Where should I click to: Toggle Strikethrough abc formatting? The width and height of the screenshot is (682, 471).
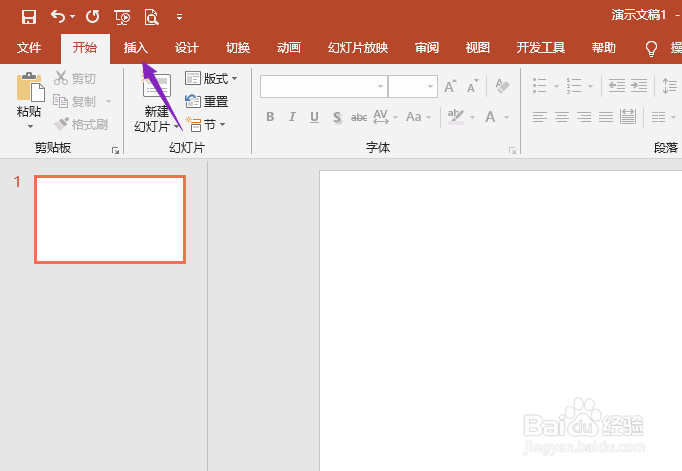tap(359, 117)
